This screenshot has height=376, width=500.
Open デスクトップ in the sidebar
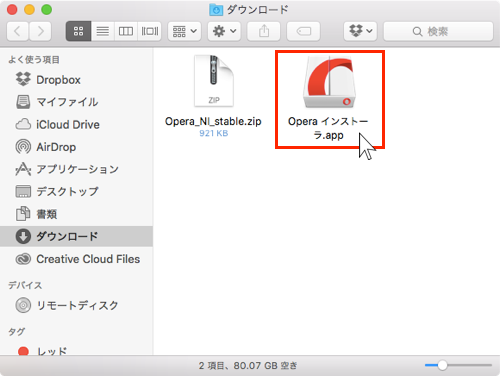(76, 191)
